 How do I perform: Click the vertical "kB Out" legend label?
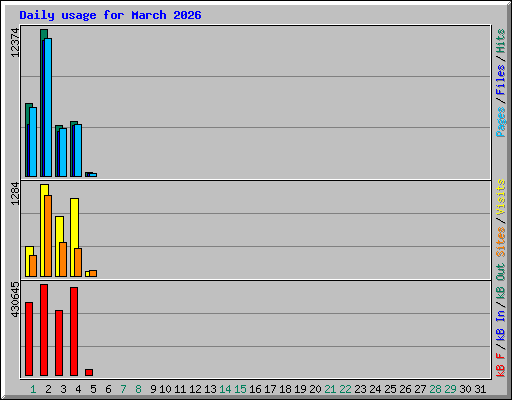pos(500,282)
